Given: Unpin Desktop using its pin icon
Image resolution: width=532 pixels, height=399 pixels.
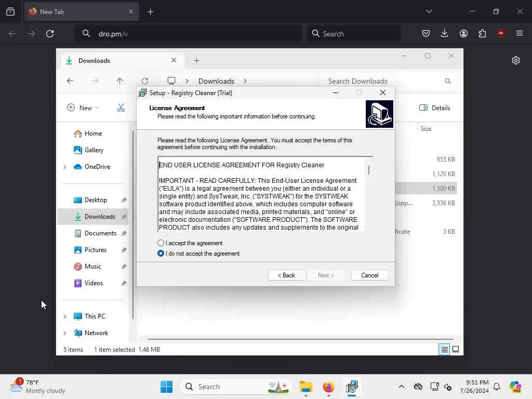Looking at the screenshot, I should coord(124,200).
